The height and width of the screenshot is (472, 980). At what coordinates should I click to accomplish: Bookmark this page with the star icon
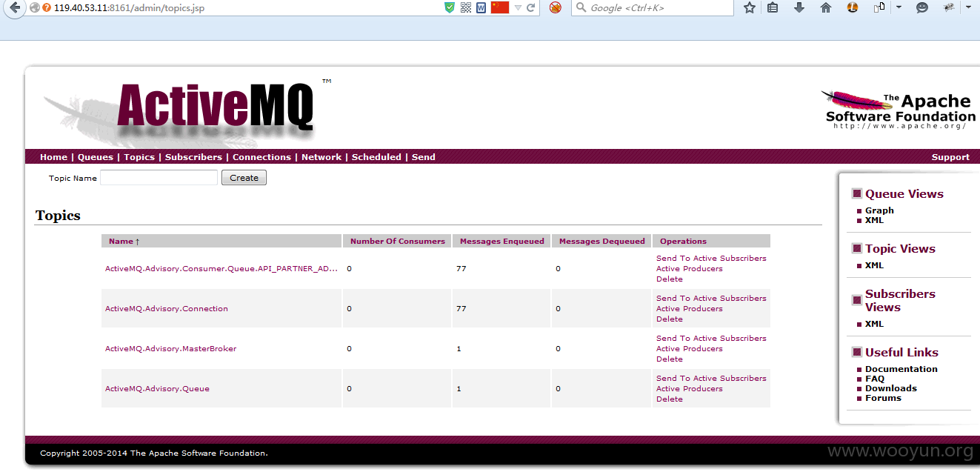click(x=750, y=7)
